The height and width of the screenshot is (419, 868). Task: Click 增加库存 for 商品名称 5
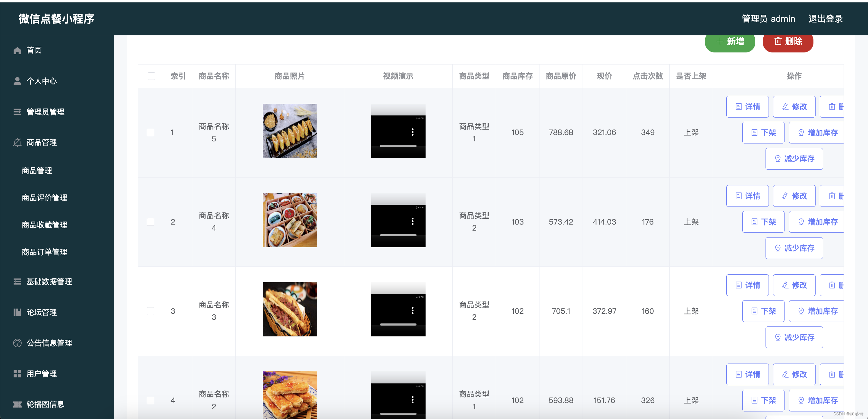coord(816,132)
